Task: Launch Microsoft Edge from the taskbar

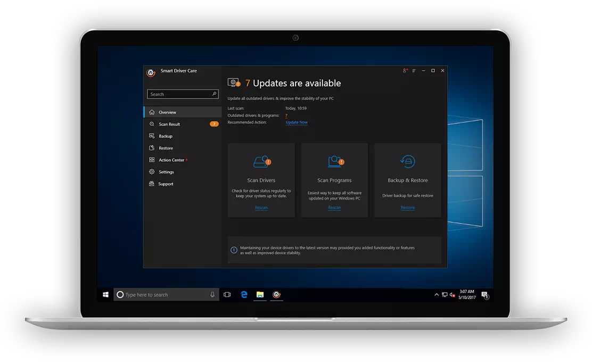Action: pos(244,294)
